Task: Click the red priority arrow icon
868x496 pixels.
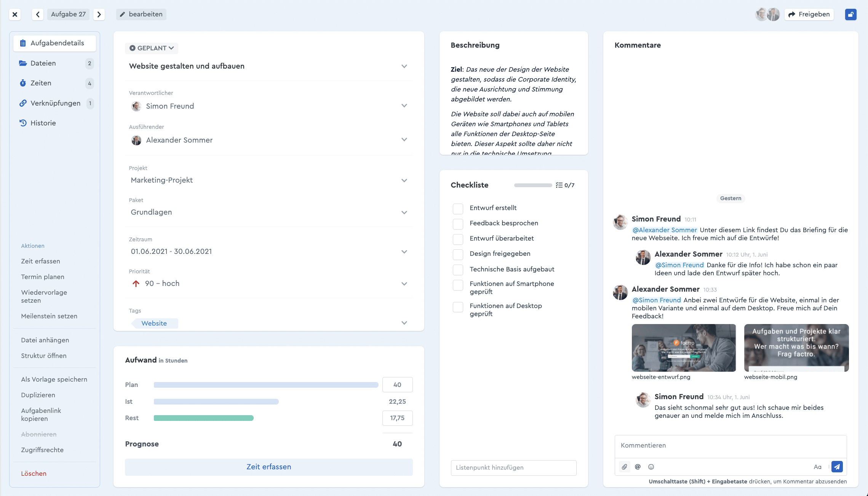Action: click(136, 283)
